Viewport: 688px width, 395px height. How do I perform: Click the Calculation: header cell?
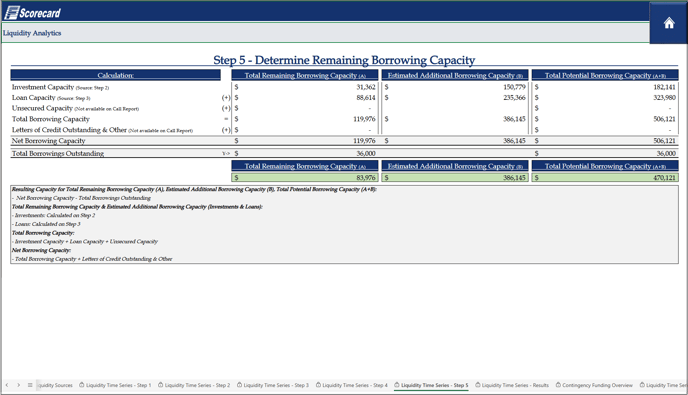[115, 75]
